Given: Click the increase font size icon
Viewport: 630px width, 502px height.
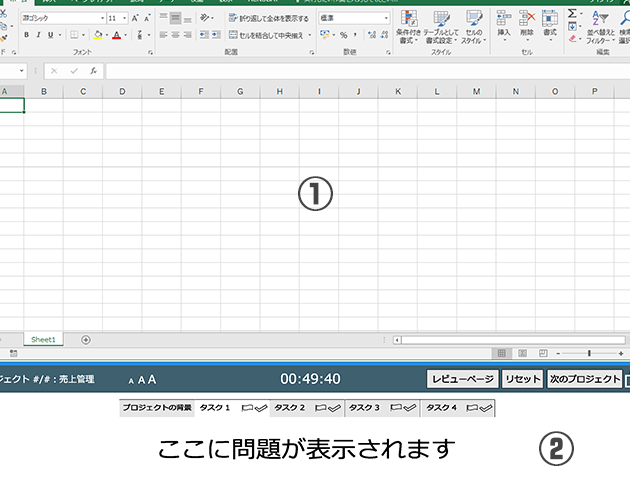Looking at the screenshot, I should [135, 18].
